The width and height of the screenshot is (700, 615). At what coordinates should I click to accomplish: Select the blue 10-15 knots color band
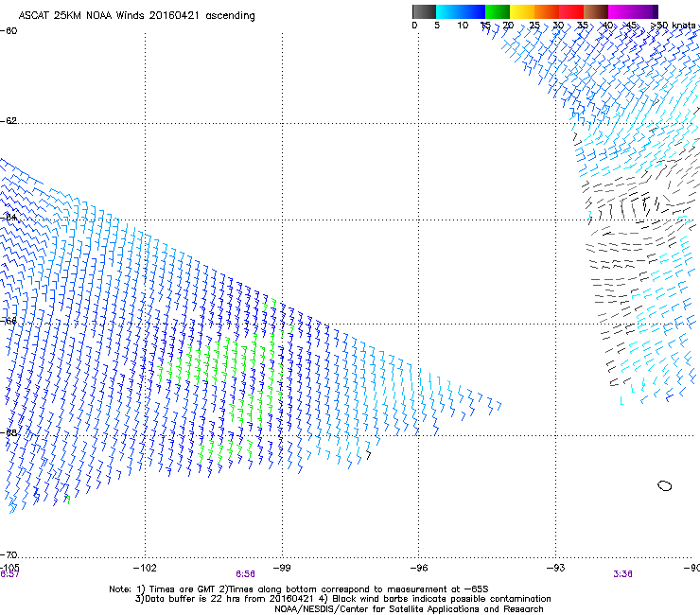click(473, 11)
